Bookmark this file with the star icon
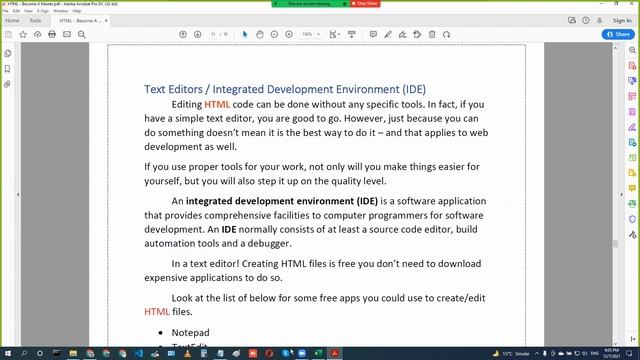This screenshot has height=360, width=640. tap(23, 35)
